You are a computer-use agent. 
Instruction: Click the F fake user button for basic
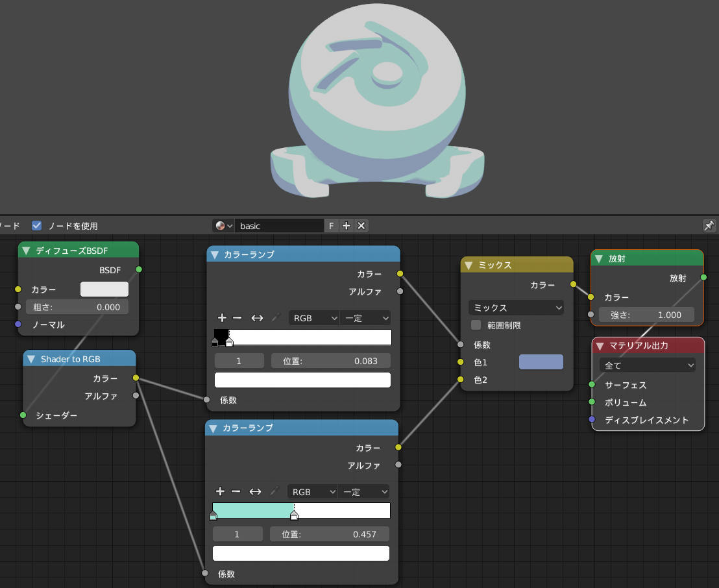331,226
